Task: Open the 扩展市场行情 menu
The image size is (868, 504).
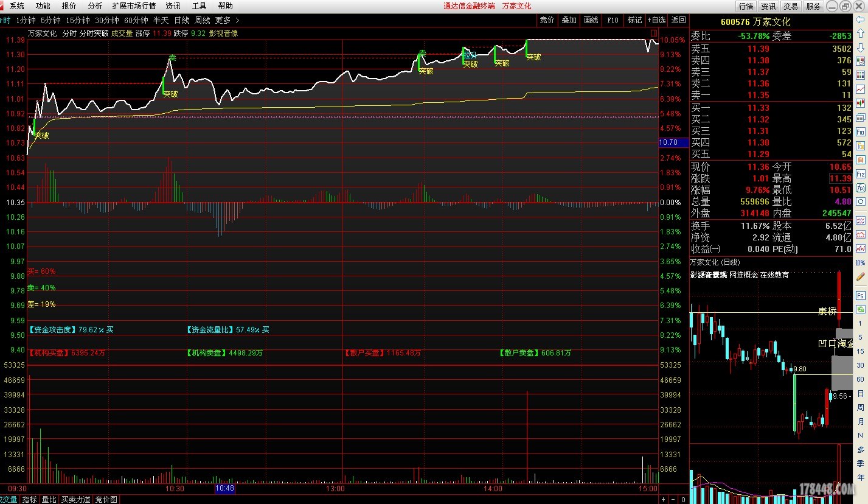Action: (134, 6)
